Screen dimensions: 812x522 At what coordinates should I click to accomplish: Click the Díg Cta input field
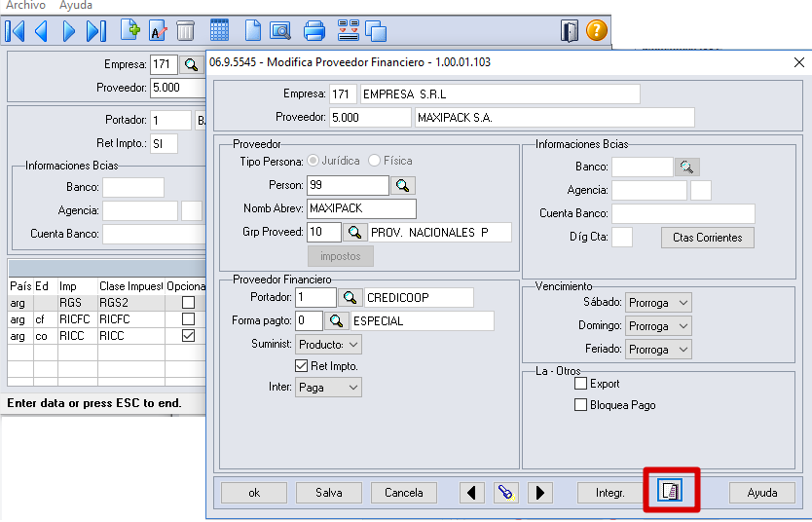pyautogui.click(x=622, y=238)
